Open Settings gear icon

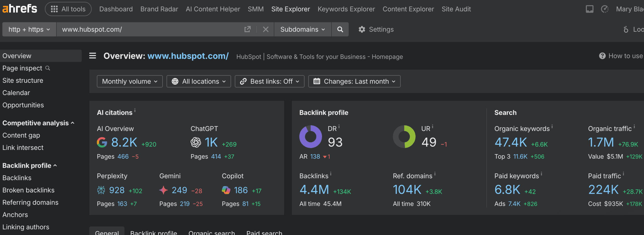pos(362,29)
